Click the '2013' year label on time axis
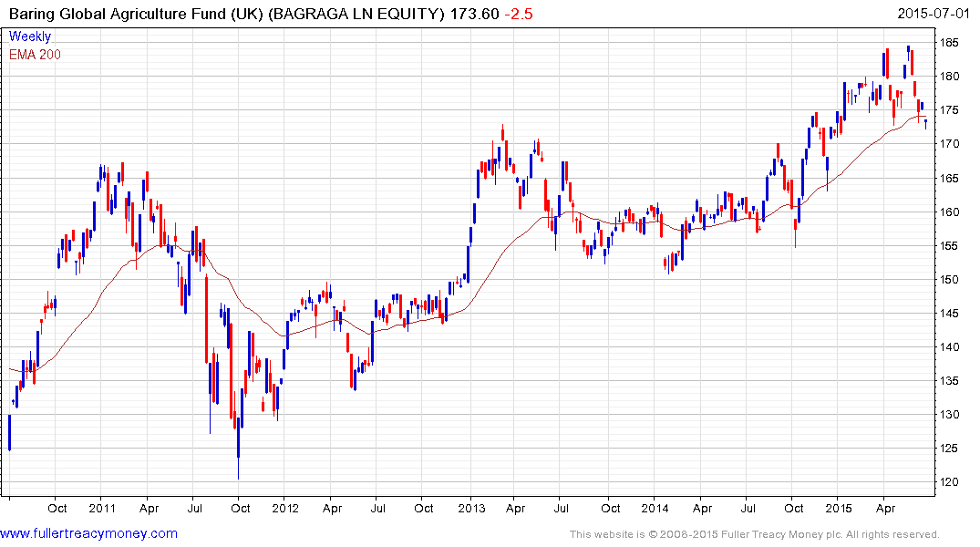Viewport: 980px width, 547px height. [471, 508]
